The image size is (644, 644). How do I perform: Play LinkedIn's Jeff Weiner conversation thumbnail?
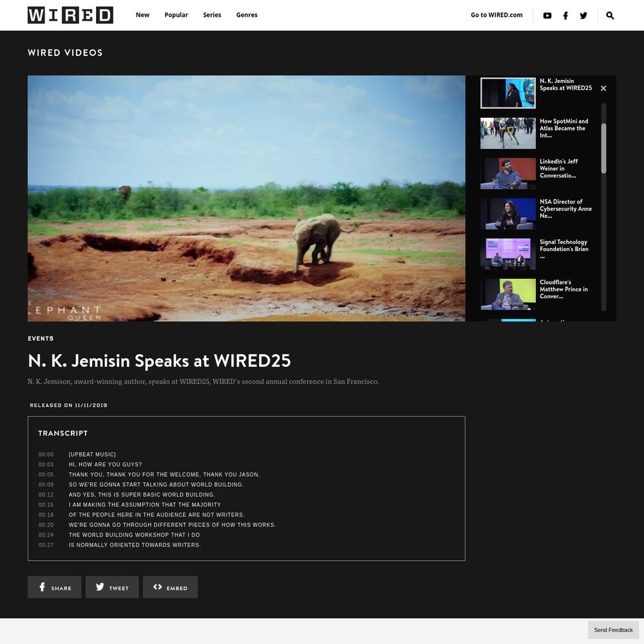pyautogui.click(x=508, y=173)
